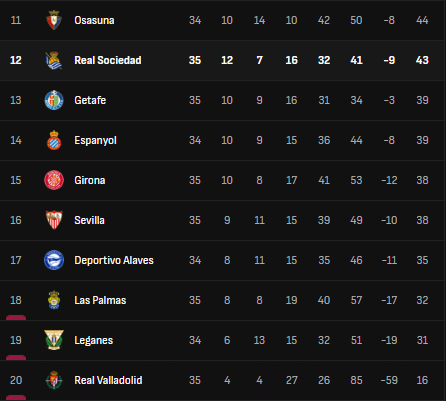The image size is (446, 401).
Task: Open the Espanyol team name link
Action: (x=96, y=140)
